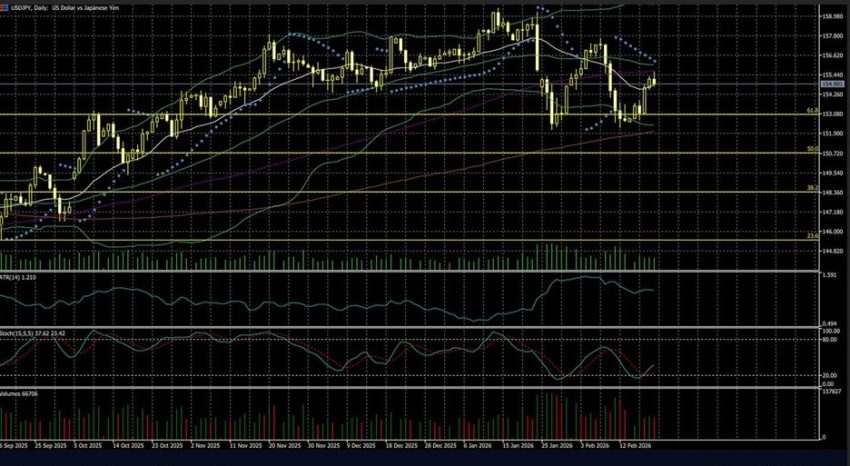Image resolution: width=850 pixels, height=466 pixels.
Task: Select the 15 Jan 2026 date marker
Action: pos(522,448)
